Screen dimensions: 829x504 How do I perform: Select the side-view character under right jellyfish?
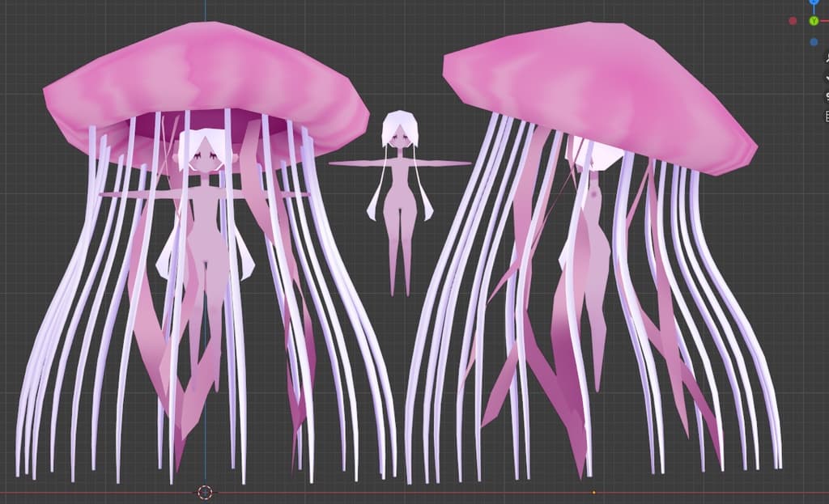591,243
